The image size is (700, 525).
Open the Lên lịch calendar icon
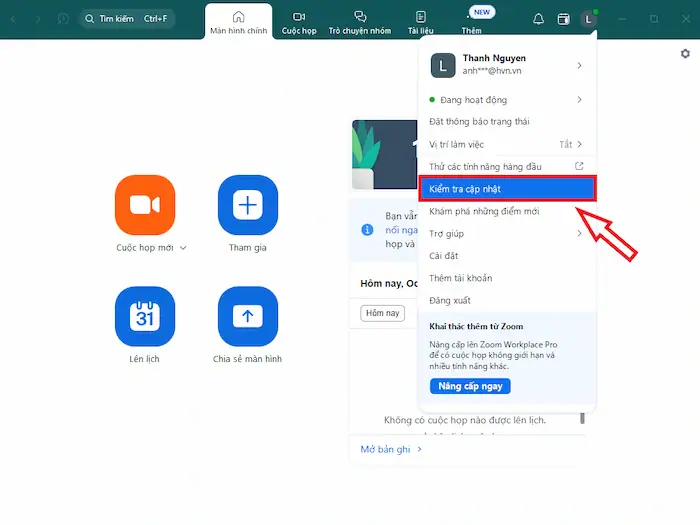coord(145,316)
